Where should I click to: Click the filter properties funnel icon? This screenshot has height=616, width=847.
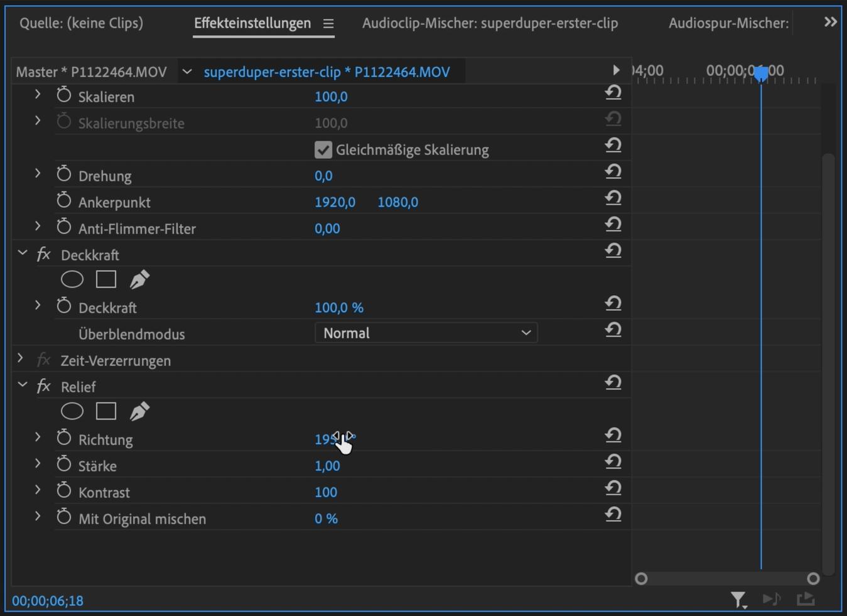[x=738, y=600]
